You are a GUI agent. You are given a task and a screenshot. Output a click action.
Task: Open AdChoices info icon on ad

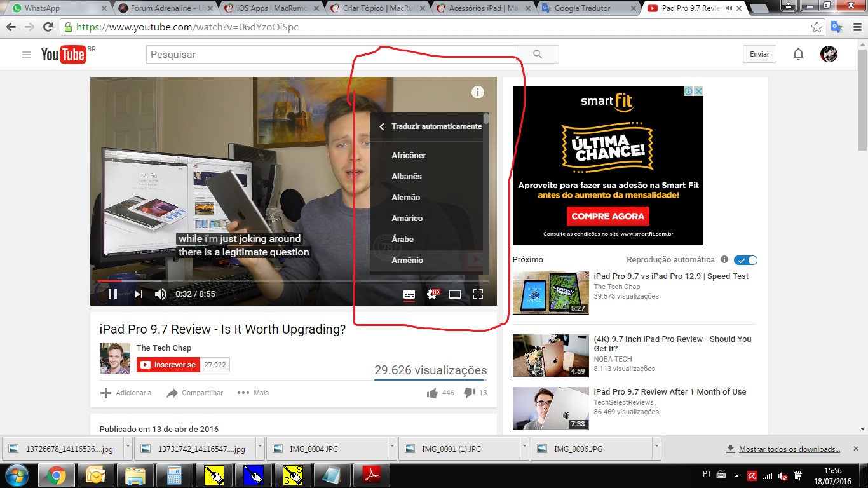689,91
